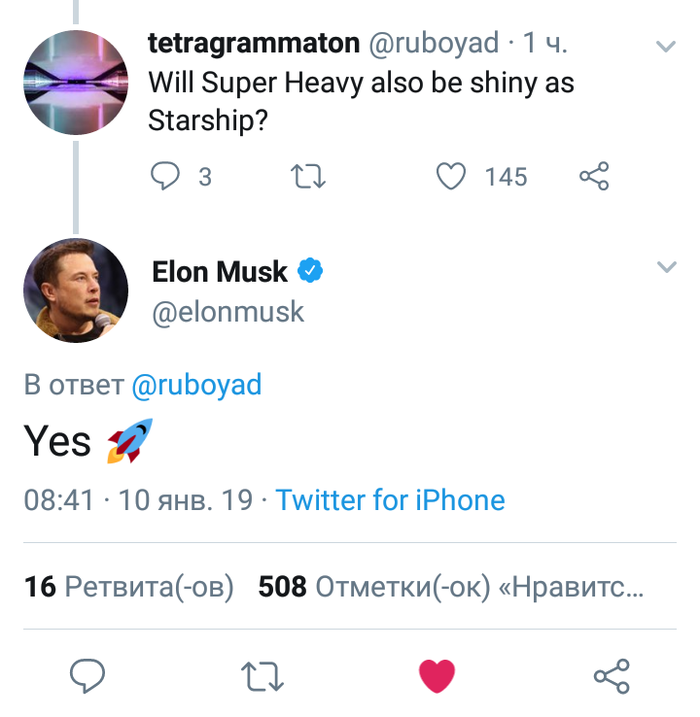Expand Elon Musk tweet options chevron
This screenshot has width=700, height=717.
[x=666, y=266]
